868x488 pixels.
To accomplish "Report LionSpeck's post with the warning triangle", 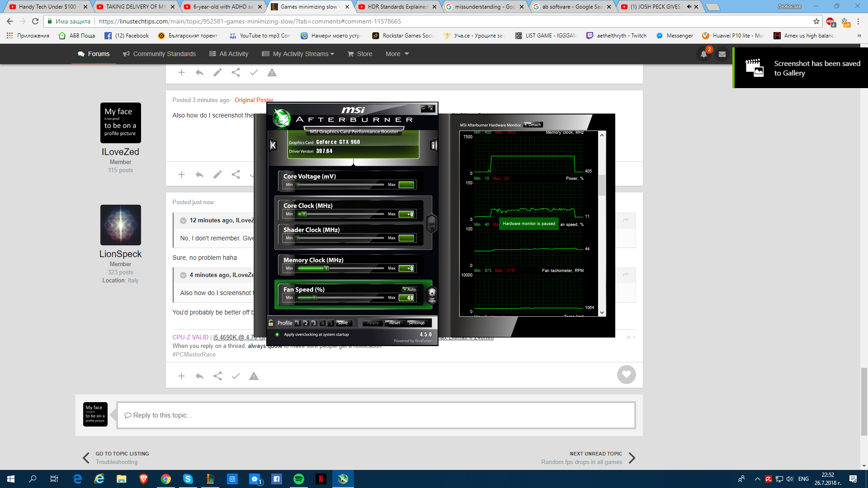I will coord(254,376).
